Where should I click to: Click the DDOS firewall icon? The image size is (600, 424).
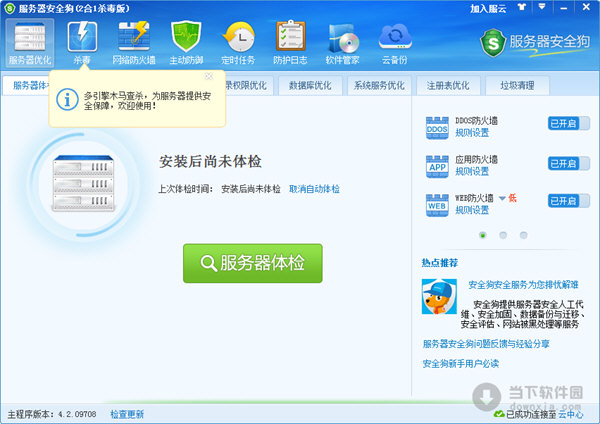tap(437, 128)
